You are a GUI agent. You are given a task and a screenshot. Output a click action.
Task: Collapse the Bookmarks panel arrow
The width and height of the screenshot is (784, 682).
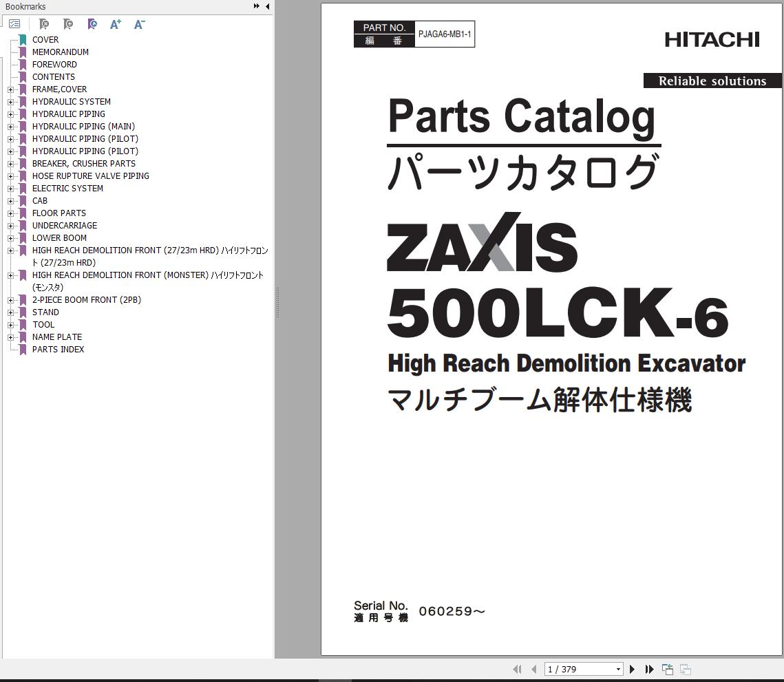pos(268,6)
